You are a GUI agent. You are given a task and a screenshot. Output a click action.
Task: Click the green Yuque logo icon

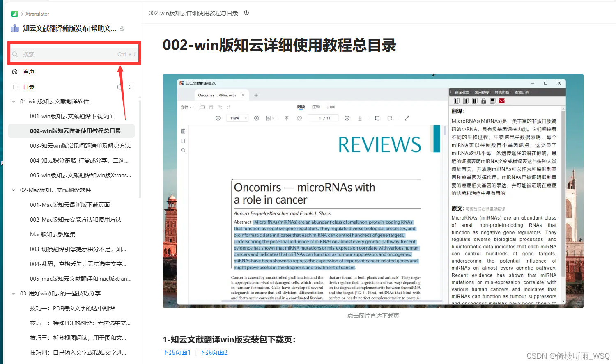(15, 14)
